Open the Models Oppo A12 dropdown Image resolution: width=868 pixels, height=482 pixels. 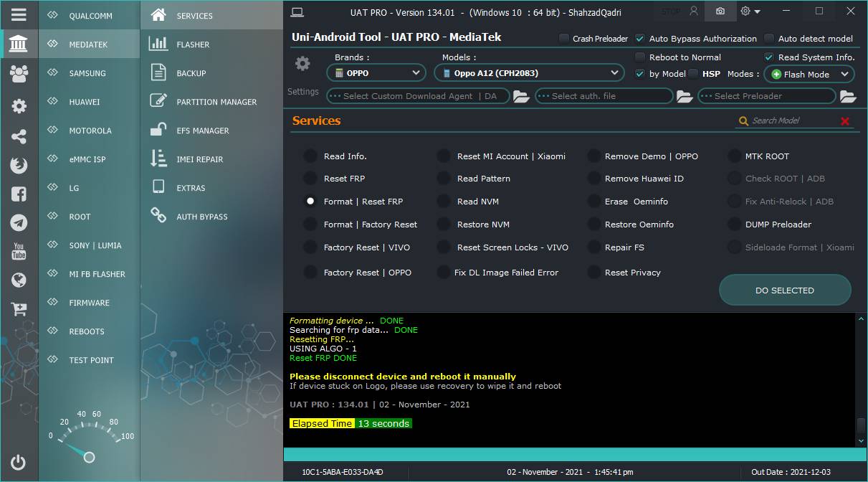click(x=529, y=73)
